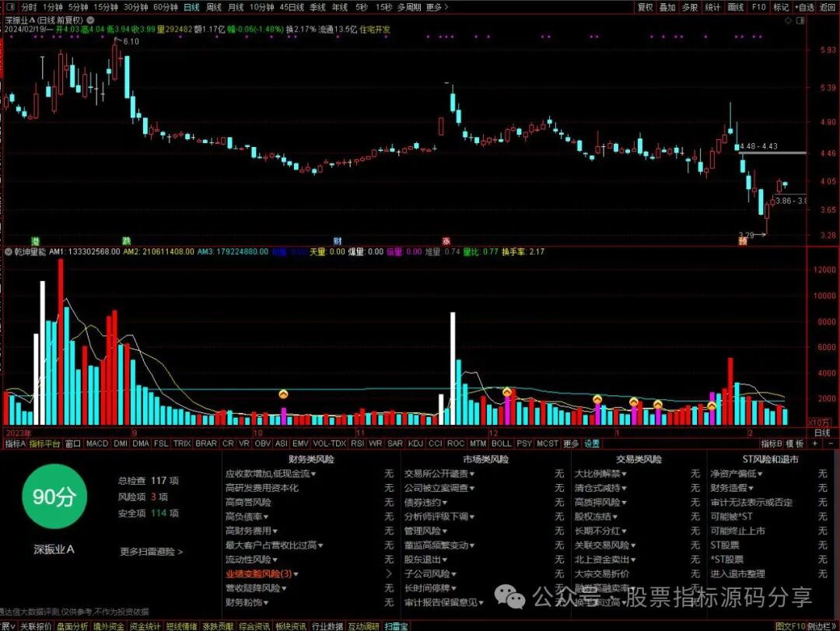Viewport: 840px width, 631px height.
Task: Switch to 30分钟 chart period
Action: tap(135, 7)
